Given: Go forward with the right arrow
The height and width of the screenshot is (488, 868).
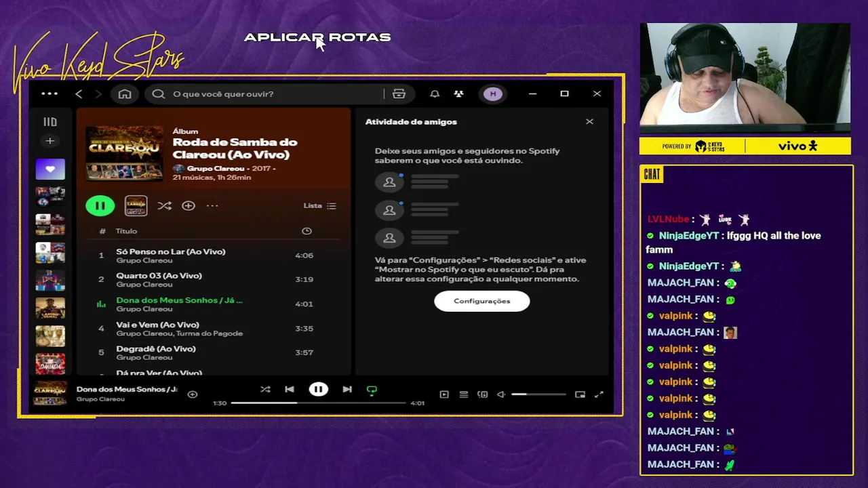Looking at the screenshot, I should click(x=98, y=94).
